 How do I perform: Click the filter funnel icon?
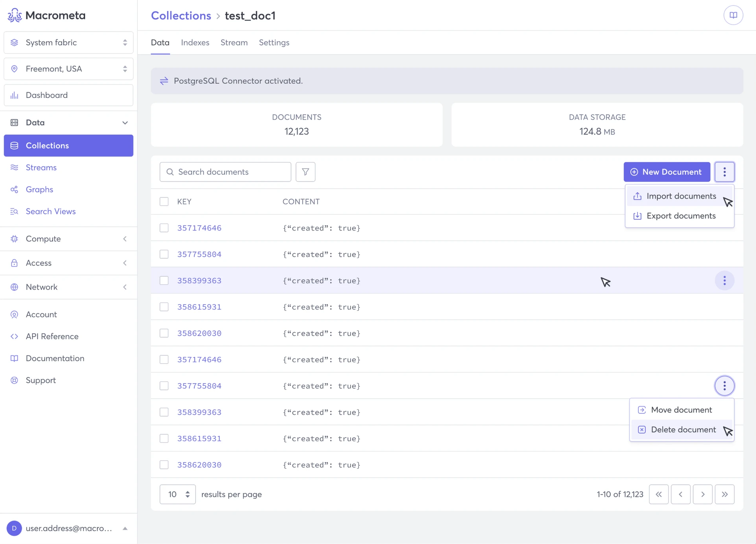point(305,172)
